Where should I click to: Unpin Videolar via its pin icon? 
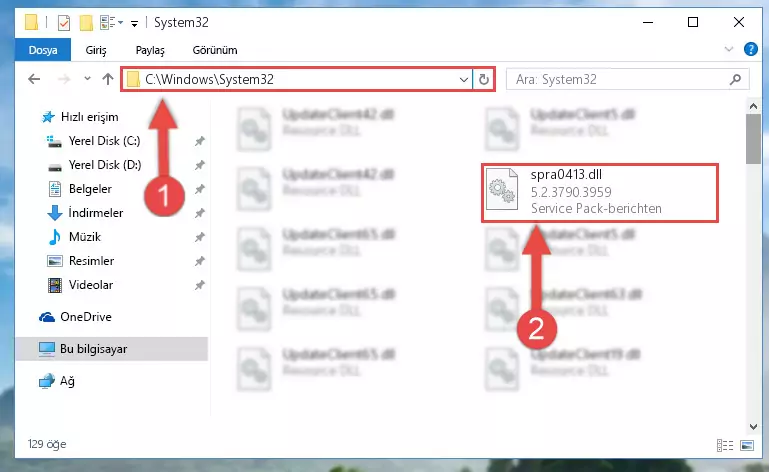point(199,285)
